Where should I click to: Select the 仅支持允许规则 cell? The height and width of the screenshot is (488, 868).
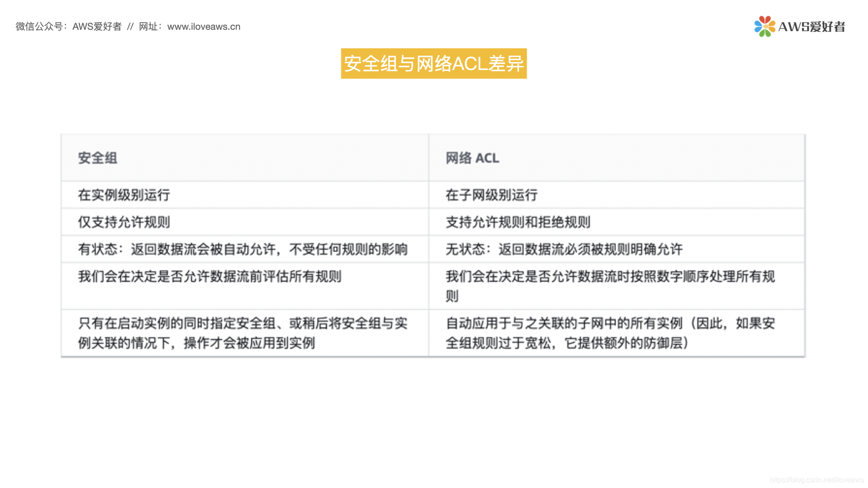point(124,222)
